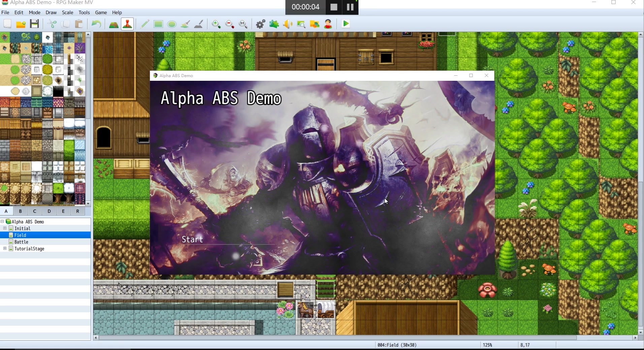The height and width of the screenshot is (350, 644).
Task: Switch to tileset tab B
Action: click(20, 211)
